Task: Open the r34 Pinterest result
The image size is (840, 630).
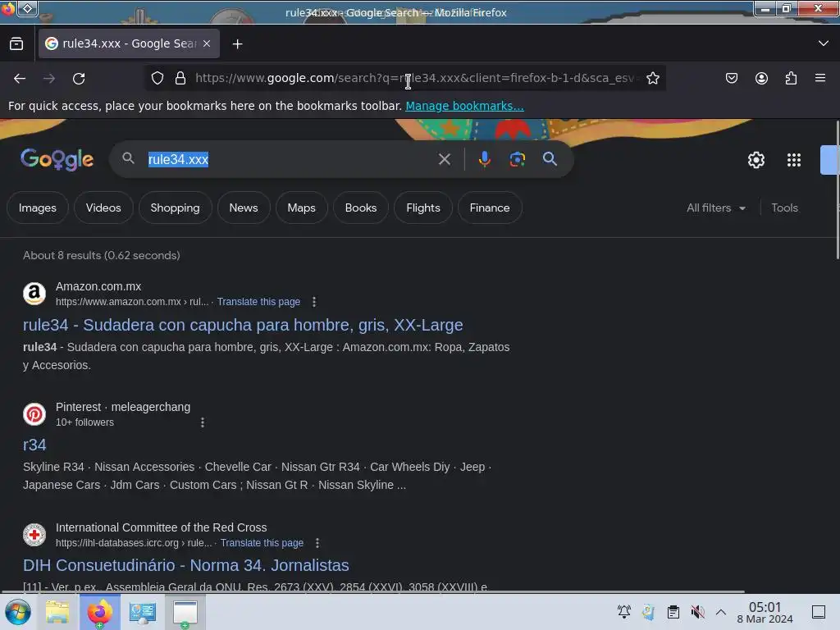Action: (34, 445)
